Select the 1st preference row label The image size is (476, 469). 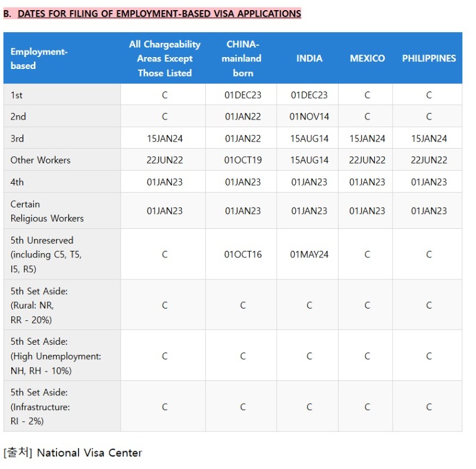[17, 95]
